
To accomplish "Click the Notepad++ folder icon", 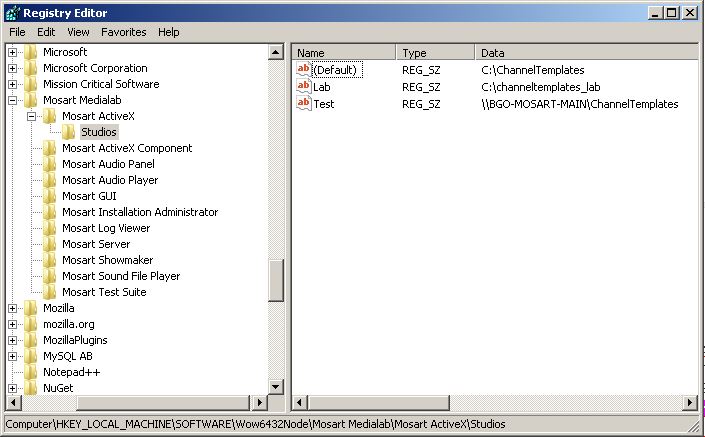I will [31, 372].
